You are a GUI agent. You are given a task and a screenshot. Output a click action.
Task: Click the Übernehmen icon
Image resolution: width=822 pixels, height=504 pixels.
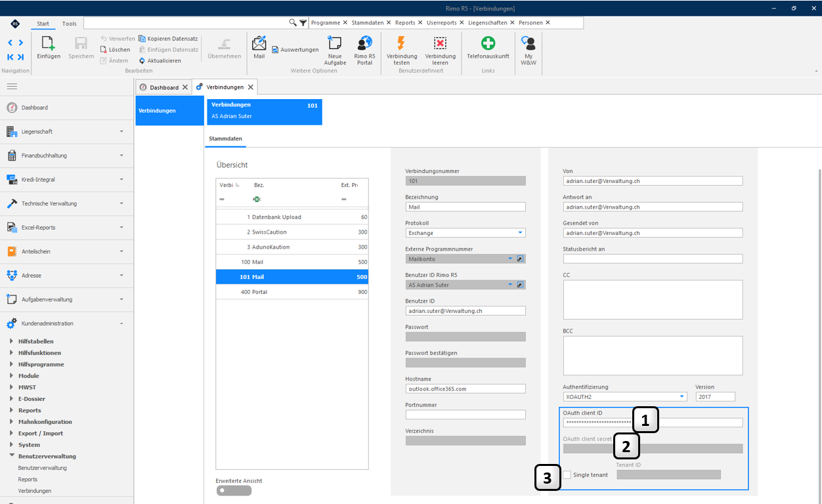[x=225, y=44]
